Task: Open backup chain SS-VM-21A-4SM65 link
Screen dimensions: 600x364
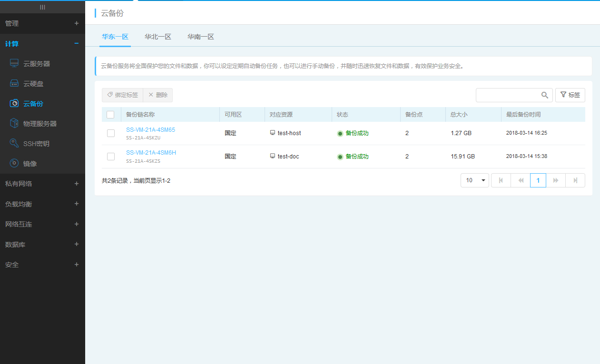Action: click(150, 129)
